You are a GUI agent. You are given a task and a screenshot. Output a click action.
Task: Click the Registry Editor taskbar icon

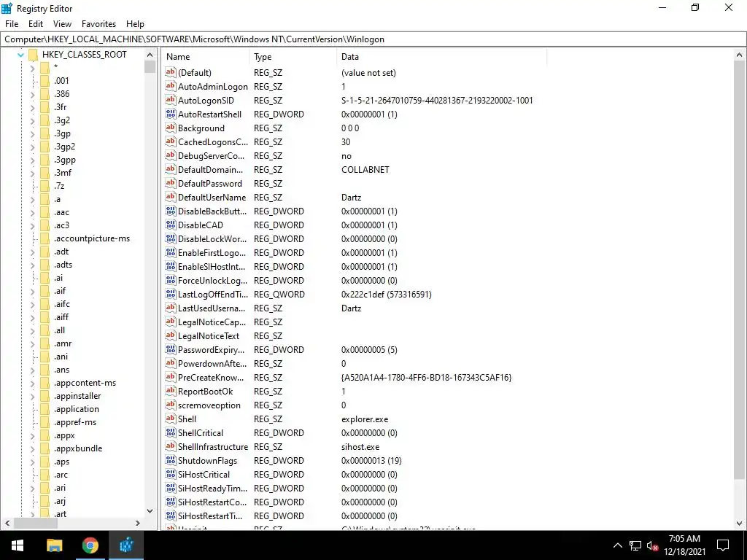click(125, 545)
